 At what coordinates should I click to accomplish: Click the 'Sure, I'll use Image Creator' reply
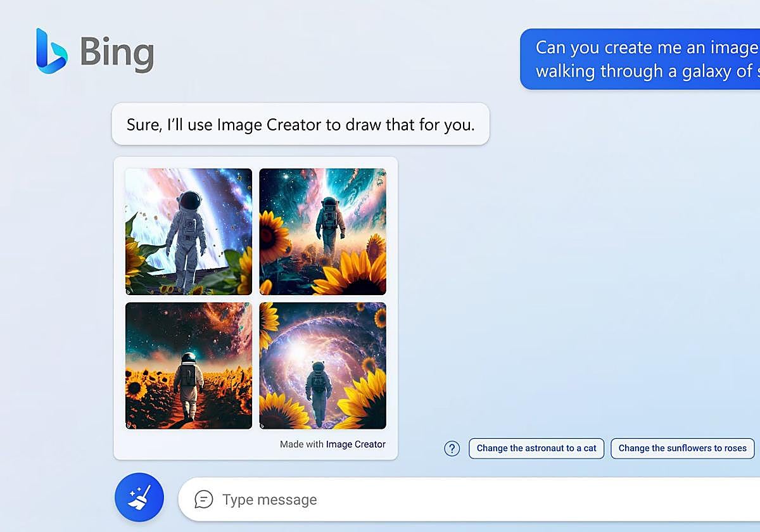coord(300,124)
